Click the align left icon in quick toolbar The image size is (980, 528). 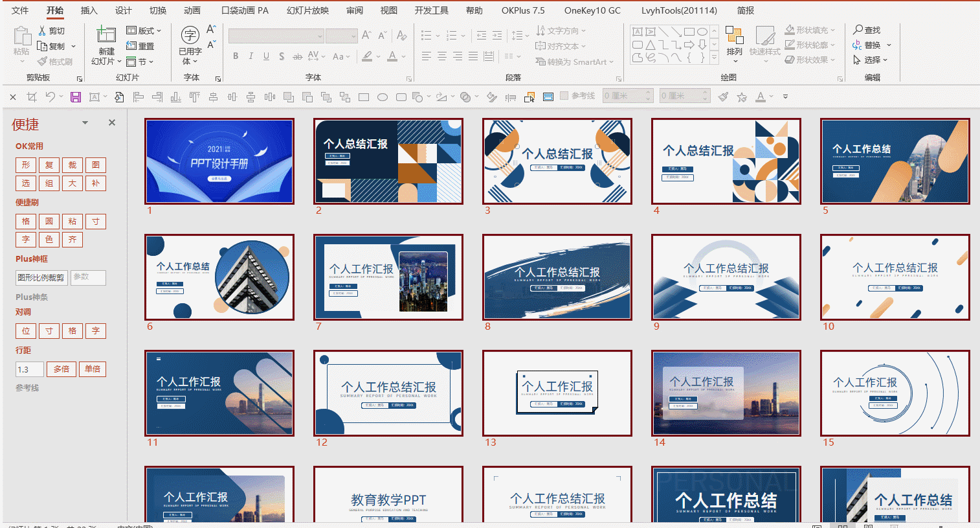point(138,97)
